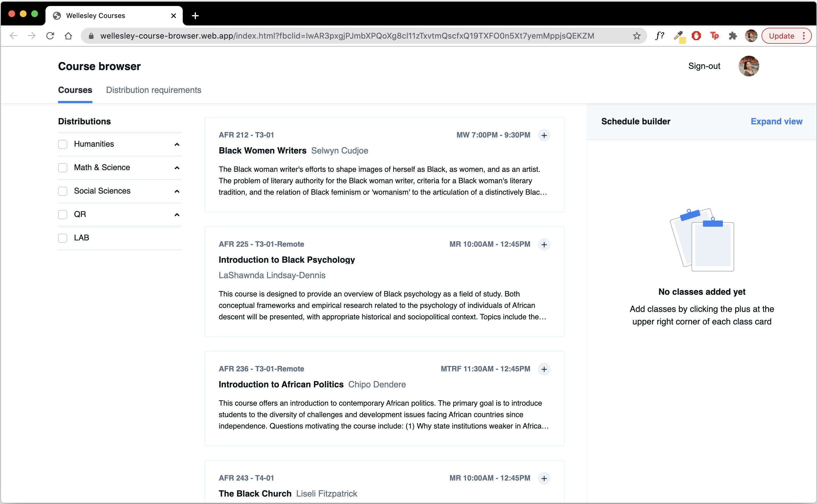Reload the current page
Screen dimensions: 817x504
[50, 36]
